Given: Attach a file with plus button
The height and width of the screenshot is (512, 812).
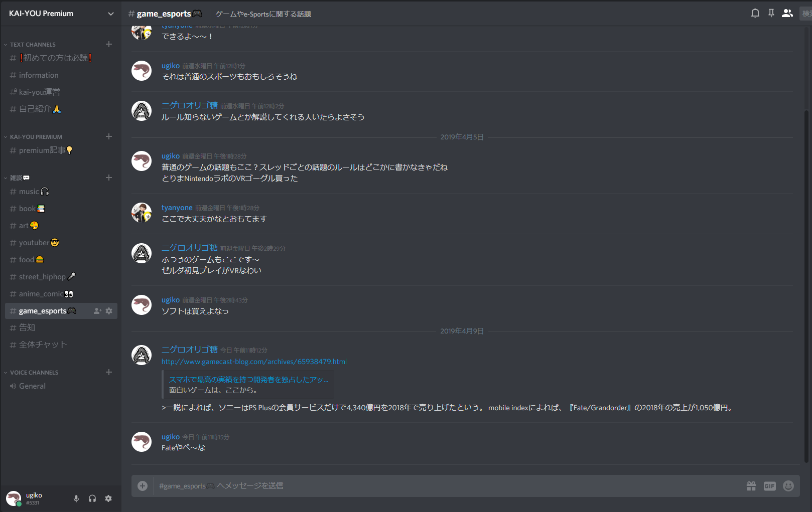Looking at the screenshot, I should [143, 486].
